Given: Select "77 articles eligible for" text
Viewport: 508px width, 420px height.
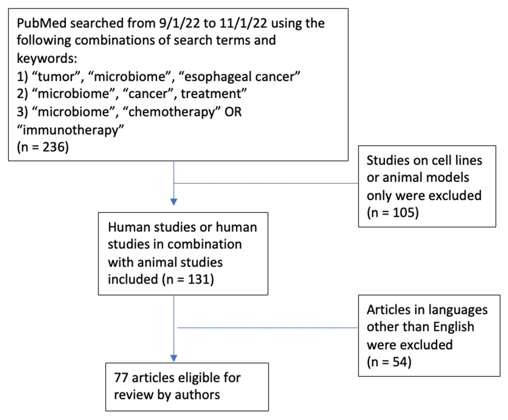Looking at the screenshot, I should coord(177,377).
